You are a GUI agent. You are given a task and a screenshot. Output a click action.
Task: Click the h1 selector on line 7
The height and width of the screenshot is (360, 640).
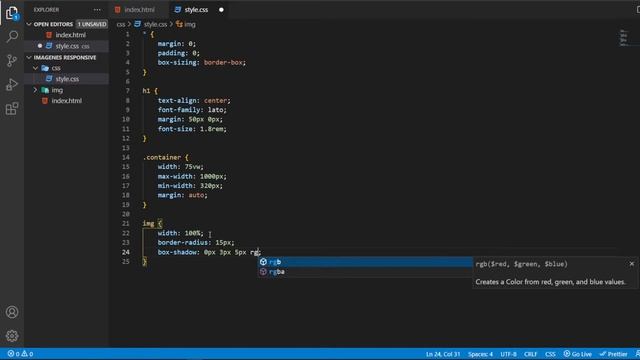pyautogui.click(x=146, y=91)
